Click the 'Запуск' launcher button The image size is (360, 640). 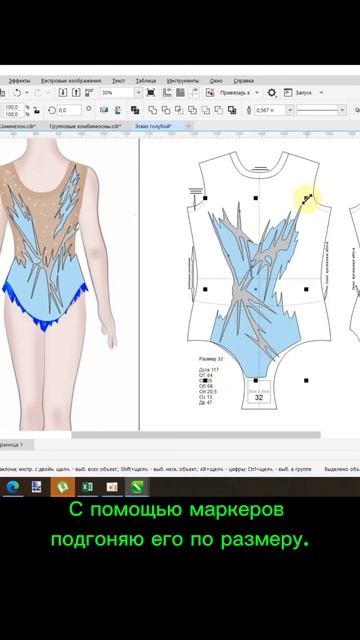point(298,93)
